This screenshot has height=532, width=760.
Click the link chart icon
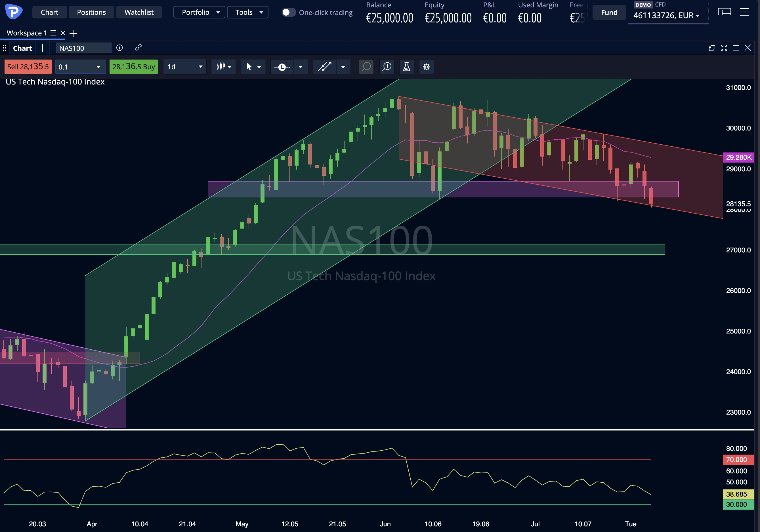click(x=138, y=48)
